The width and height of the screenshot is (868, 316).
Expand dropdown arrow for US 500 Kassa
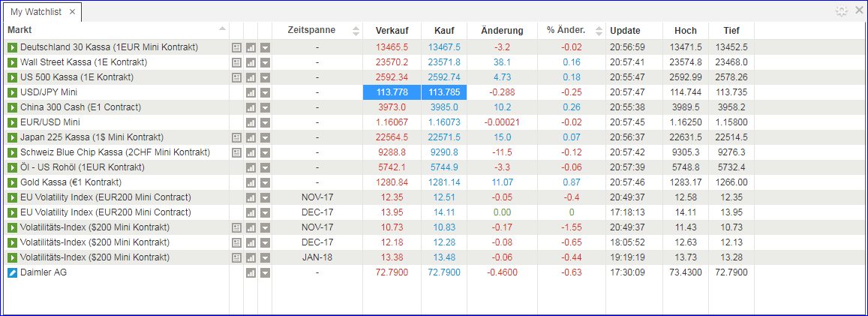click(265, 77)
